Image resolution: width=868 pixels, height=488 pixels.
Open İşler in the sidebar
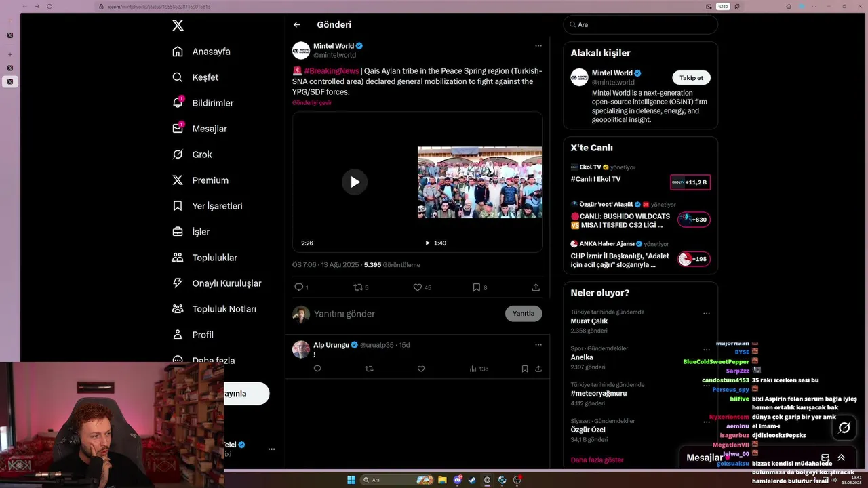click(x=191, y=232)
